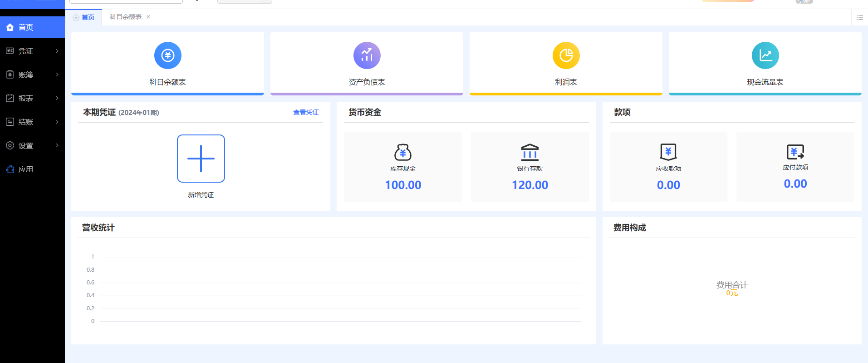Select 应用 in the sidebar menu

[32, 169]
